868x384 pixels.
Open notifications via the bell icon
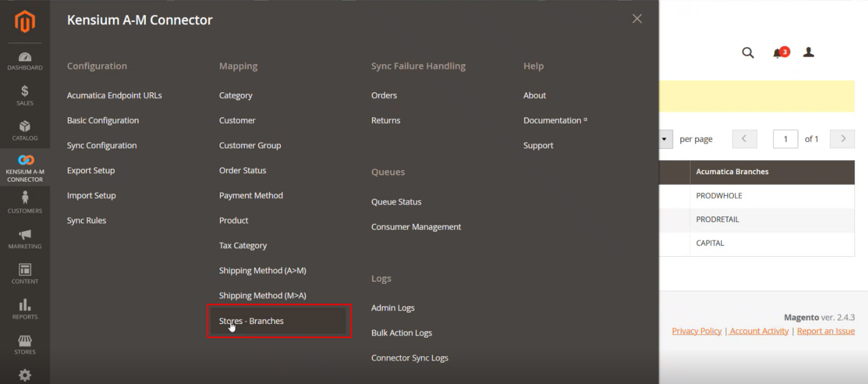tap(778, 52)
